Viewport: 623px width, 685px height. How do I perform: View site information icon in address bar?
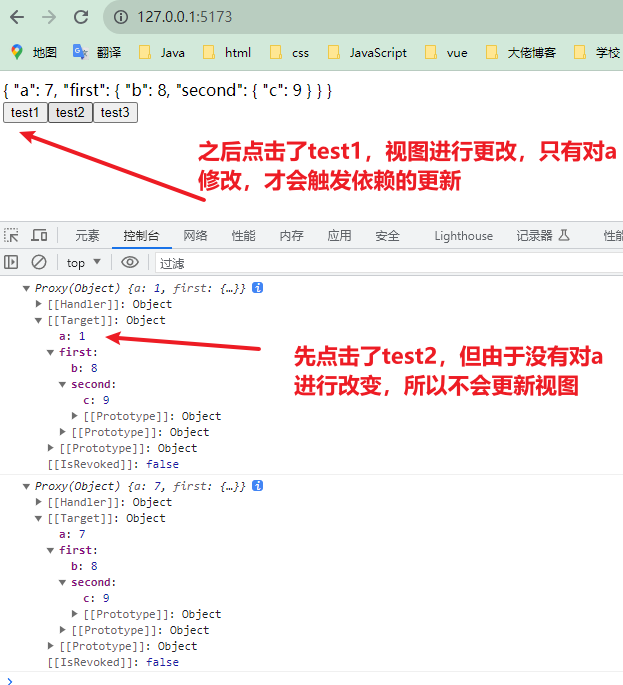121,17
